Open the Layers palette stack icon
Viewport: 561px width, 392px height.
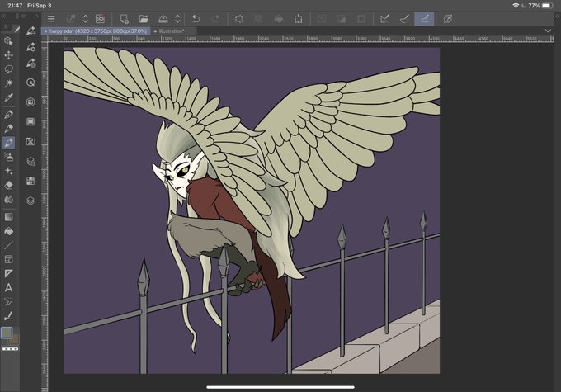click(31, 201)
